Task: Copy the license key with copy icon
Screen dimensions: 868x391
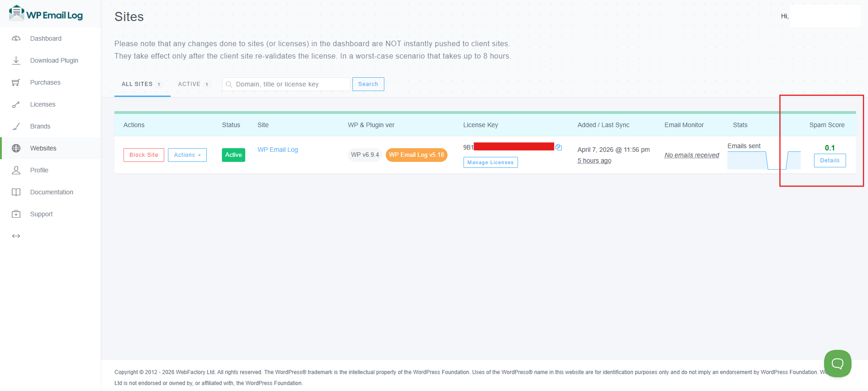Action: point(558,147)
